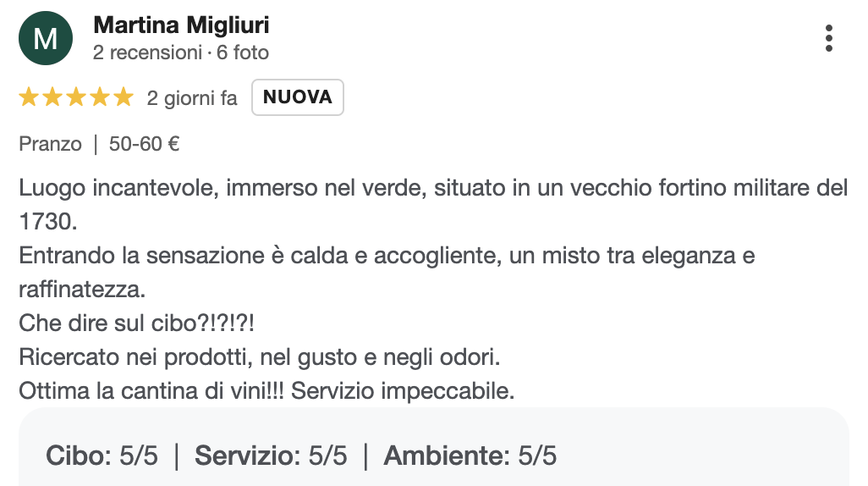Select the "Pranzo" meal type label

[x=51, y=144]
